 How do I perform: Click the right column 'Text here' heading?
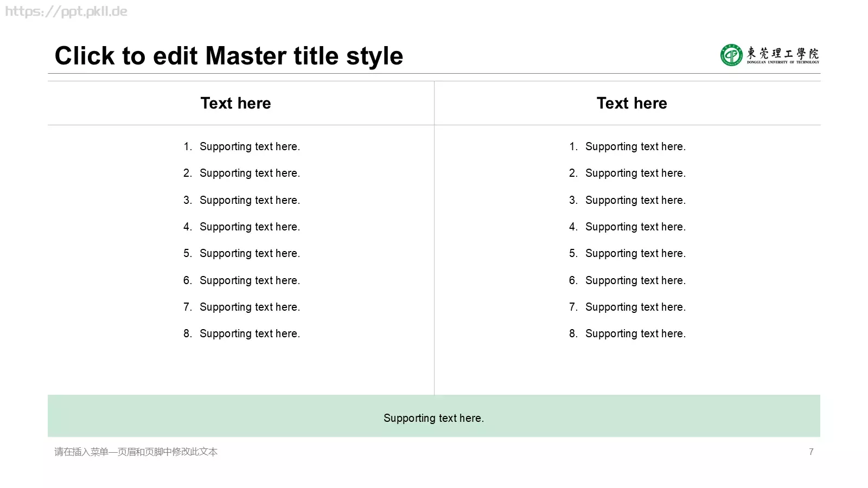(632, 103)
